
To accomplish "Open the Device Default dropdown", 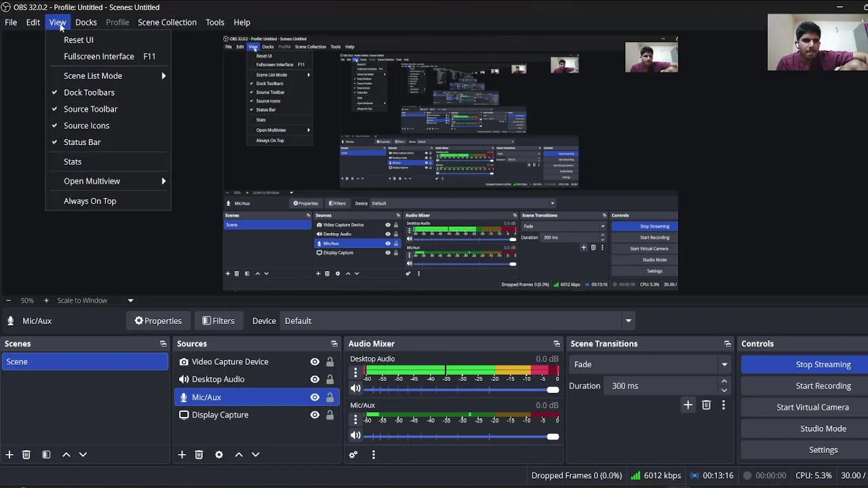I will (458, 321).
